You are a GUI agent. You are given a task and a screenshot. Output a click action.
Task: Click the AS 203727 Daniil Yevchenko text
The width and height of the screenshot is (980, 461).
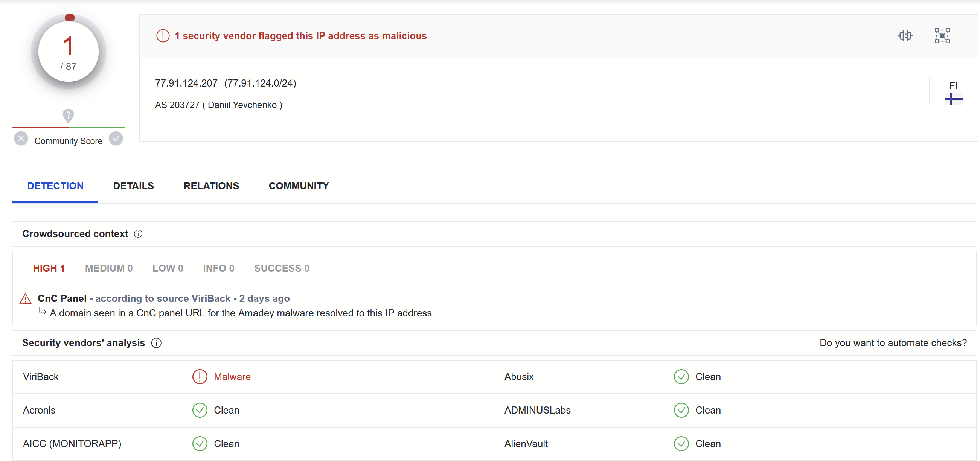pyautogui.click(x=218, y=105)
